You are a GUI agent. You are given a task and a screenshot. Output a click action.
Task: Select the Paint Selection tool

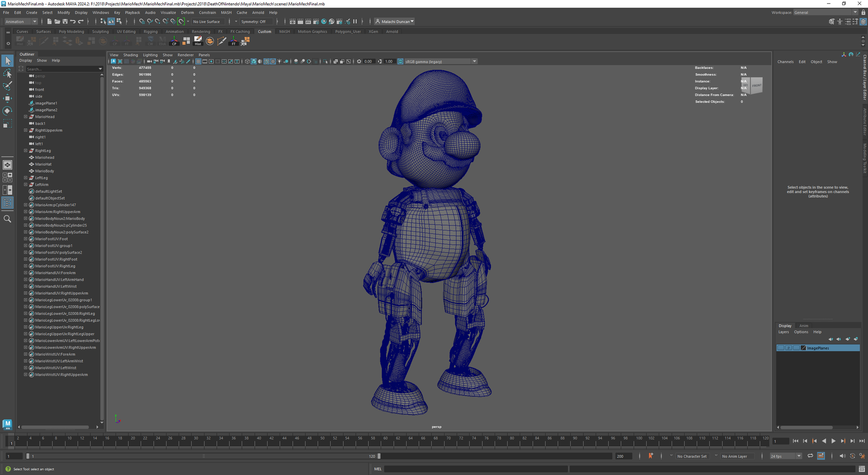click(7, 85)
